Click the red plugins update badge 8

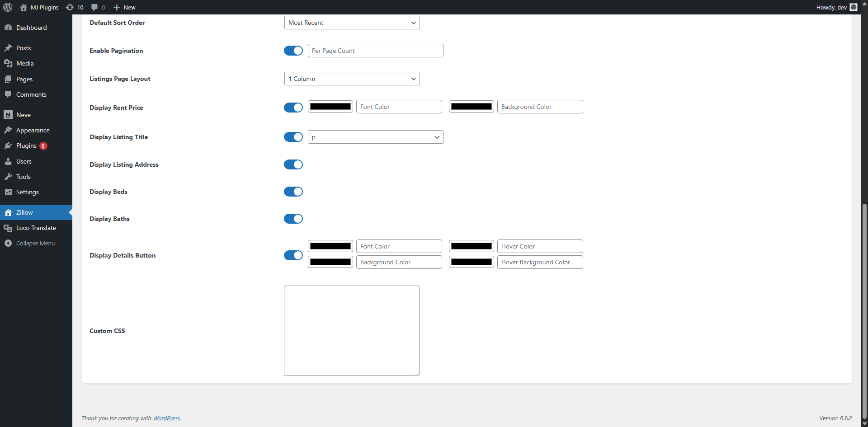coord(43,146)
